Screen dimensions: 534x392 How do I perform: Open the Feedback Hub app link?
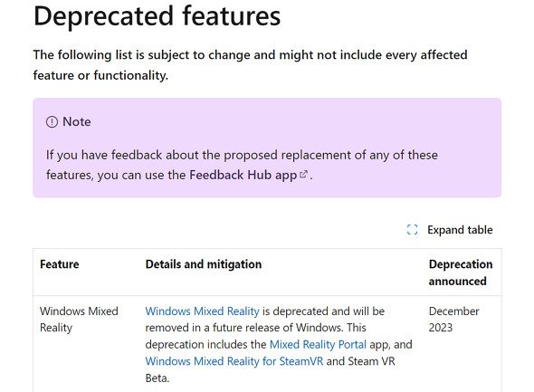(243, 175)
